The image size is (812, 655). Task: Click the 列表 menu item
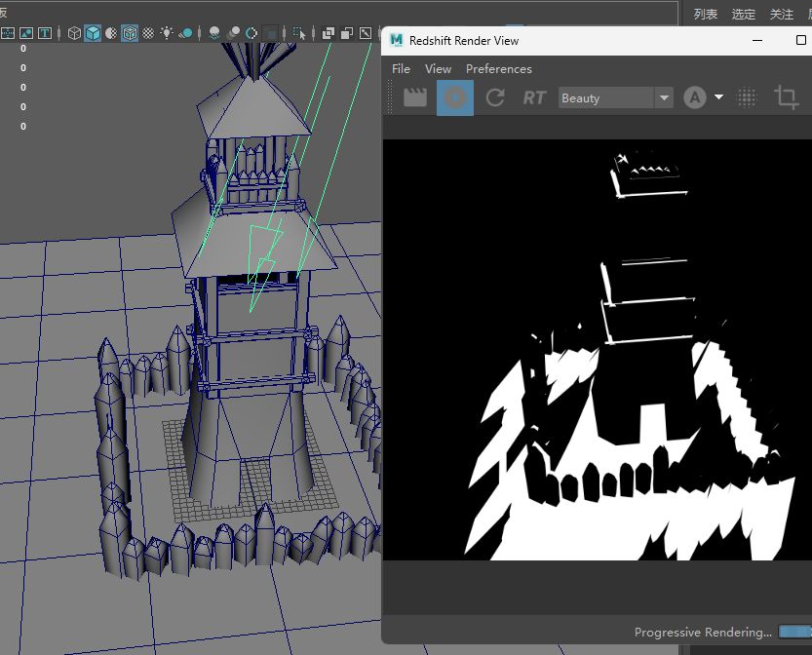tap(706, 14)
